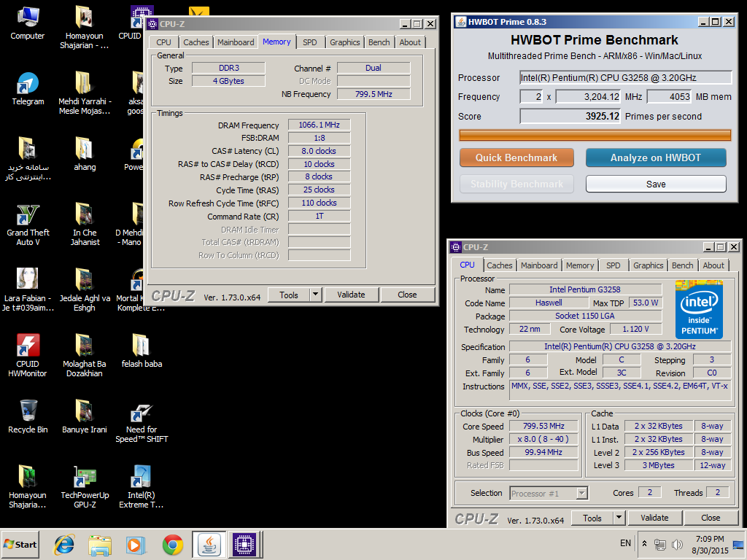Open the Jedale Aghl va Eshgh folder

(85, 289)
